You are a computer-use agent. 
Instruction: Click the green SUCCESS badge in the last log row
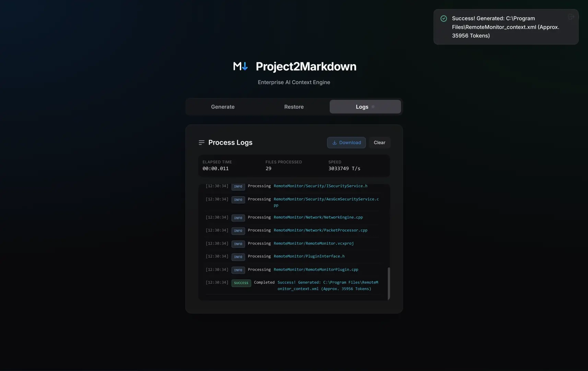tap(241, 283)
